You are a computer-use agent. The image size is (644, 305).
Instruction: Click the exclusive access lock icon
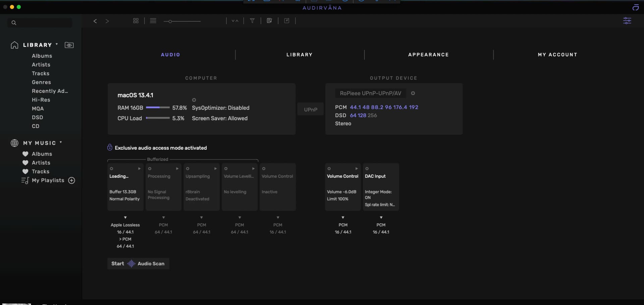pos(110,147)
